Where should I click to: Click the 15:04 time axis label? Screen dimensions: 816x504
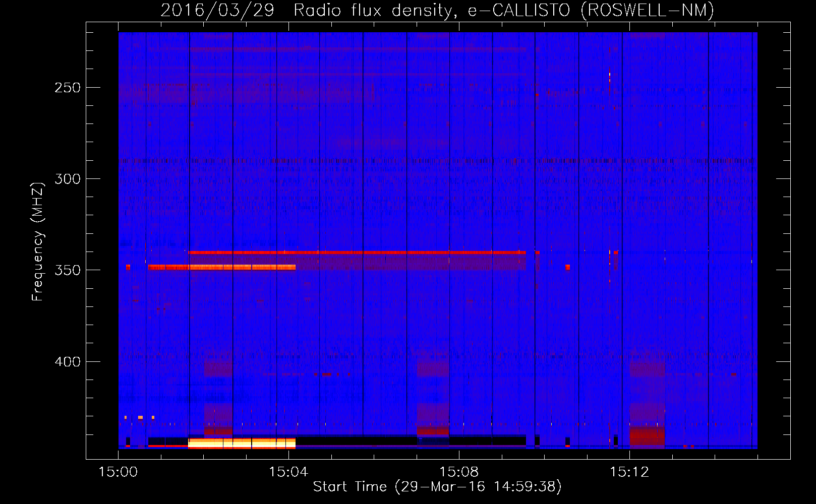tap(288, 472)
